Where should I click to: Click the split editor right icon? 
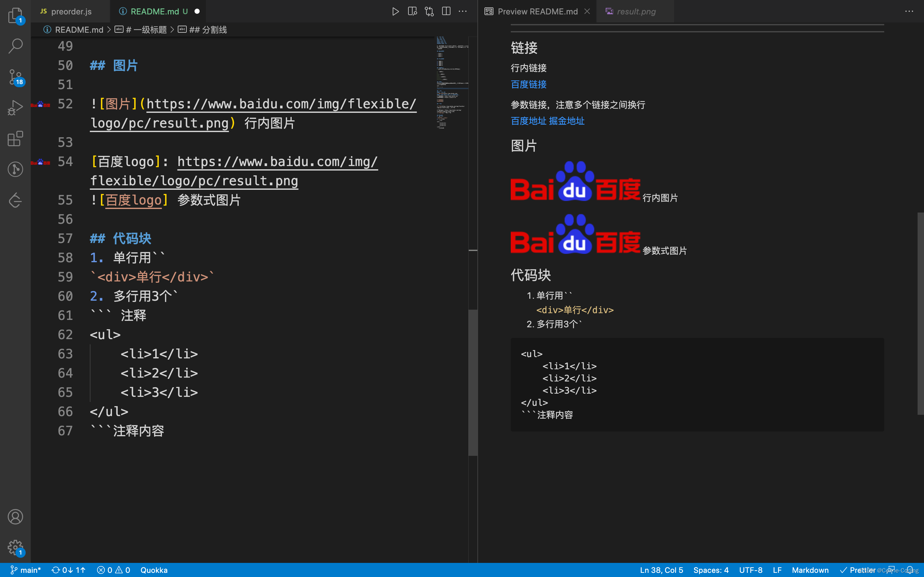446,12
